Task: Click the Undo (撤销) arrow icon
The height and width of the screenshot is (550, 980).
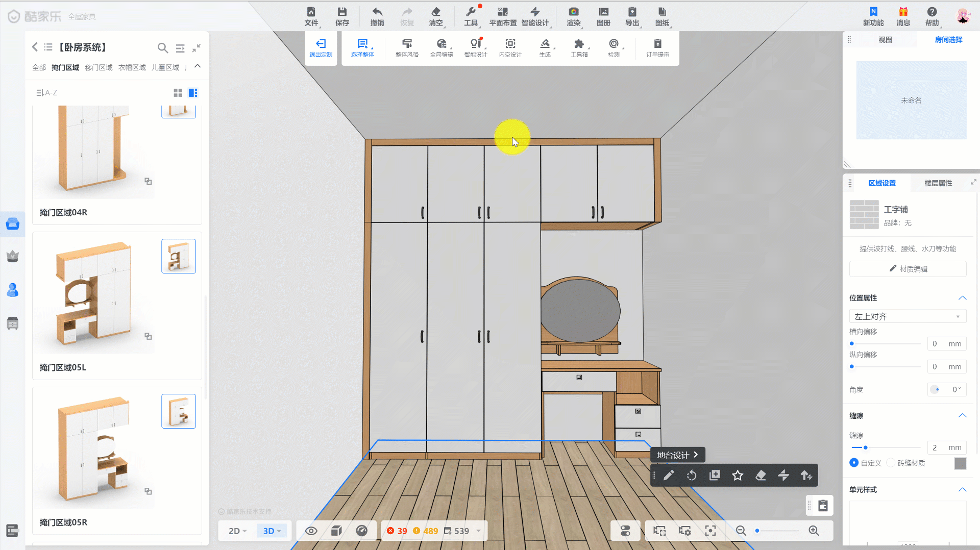Action: (x=377, y=12)
